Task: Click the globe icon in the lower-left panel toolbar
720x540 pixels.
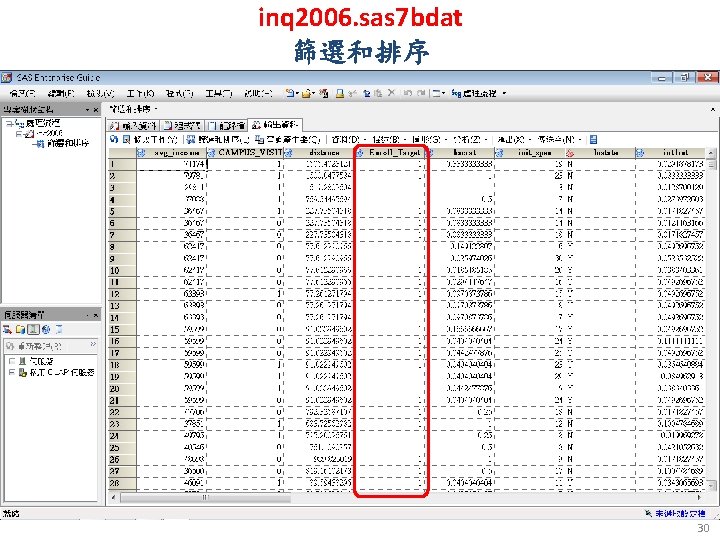Action: coord(46,329)
